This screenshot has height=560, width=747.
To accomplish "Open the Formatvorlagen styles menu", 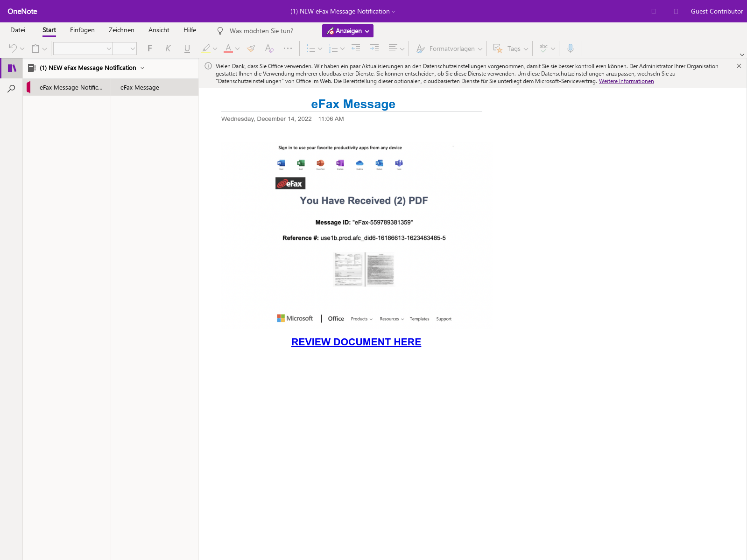I will click(449, 49).
